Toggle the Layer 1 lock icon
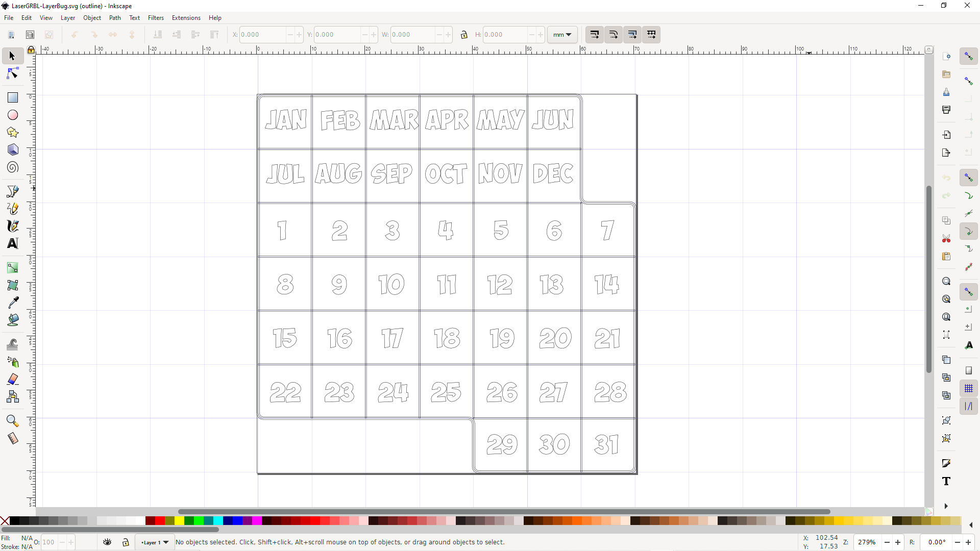The image size is (980, 551). pyautogui.click(x=126, y=542)
